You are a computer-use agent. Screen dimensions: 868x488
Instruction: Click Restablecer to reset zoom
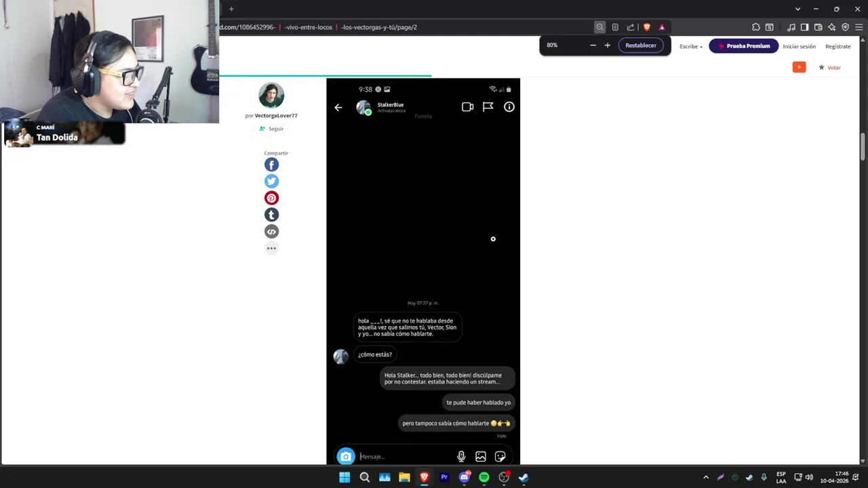point(641,45)
